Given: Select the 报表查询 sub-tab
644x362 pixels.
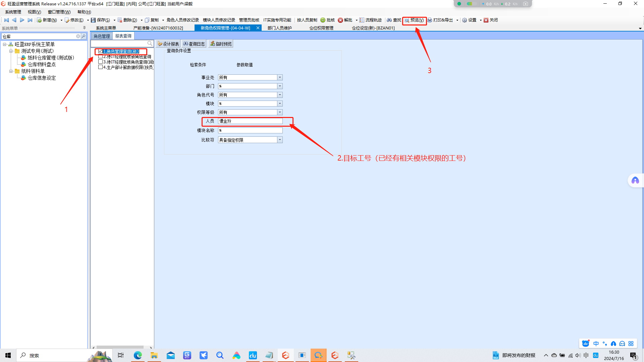Looking at the screenshot, I should [123, 36].
